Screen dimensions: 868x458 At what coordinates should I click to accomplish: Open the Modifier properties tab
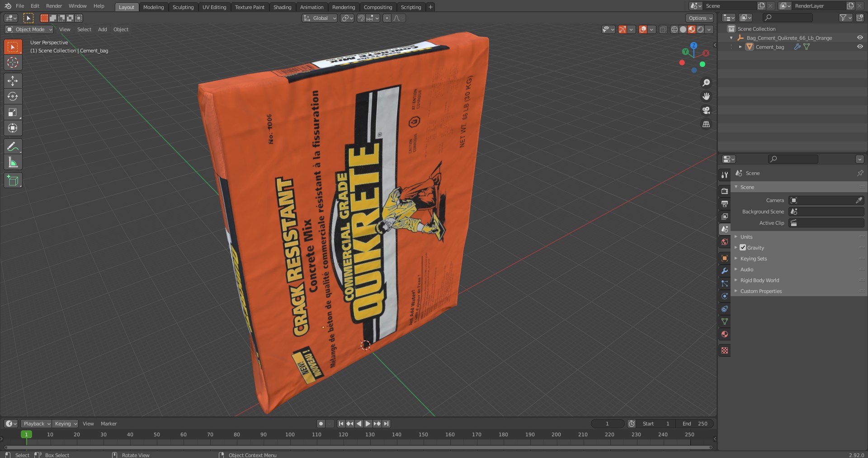[725, 271]
